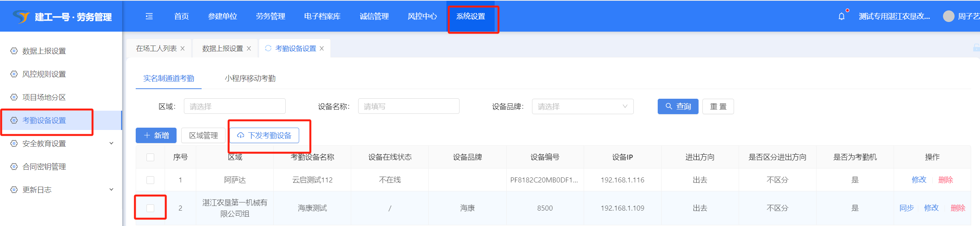Image resolution: width=980 pixels, height=226 pixels.
Task: Check the row 2 checkbox for 海康测试
Action: coord(150,208)
